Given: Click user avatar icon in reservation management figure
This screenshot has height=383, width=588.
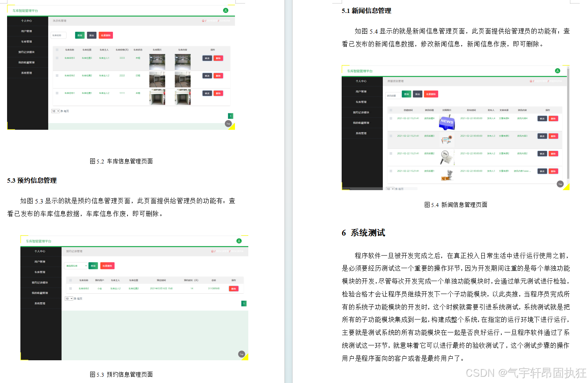Looking at the screenshot, I should pyautogui.click(x=239, y=241).
